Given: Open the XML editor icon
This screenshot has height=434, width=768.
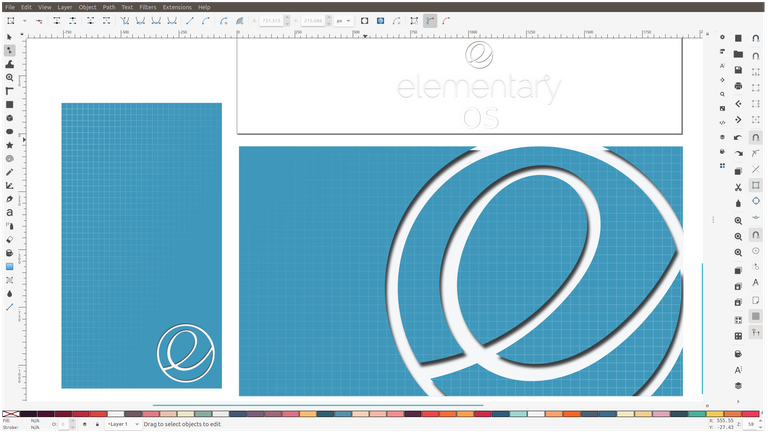Looking at the screenshot, I should [x=722, y=122].
